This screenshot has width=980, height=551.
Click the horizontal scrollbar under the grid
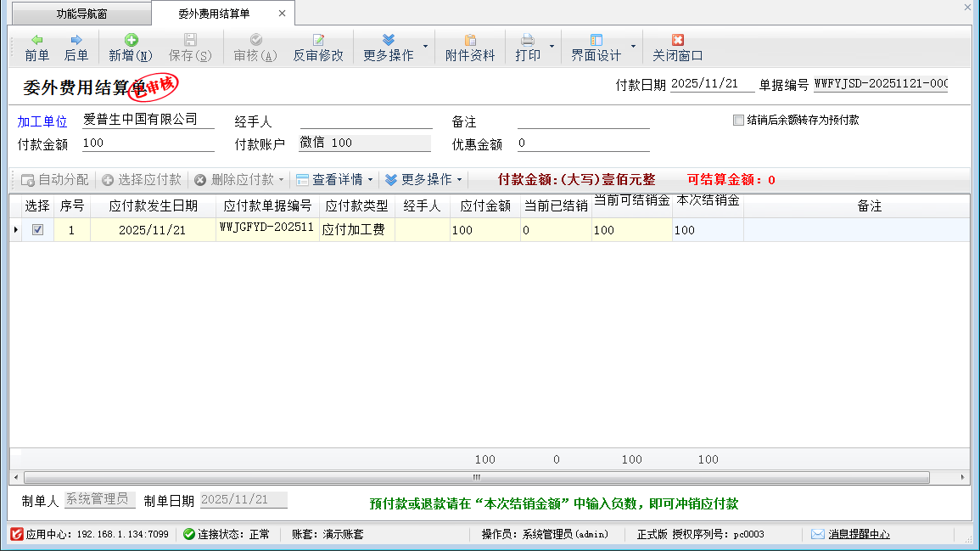pyautogui.click(x=483, y=478)
